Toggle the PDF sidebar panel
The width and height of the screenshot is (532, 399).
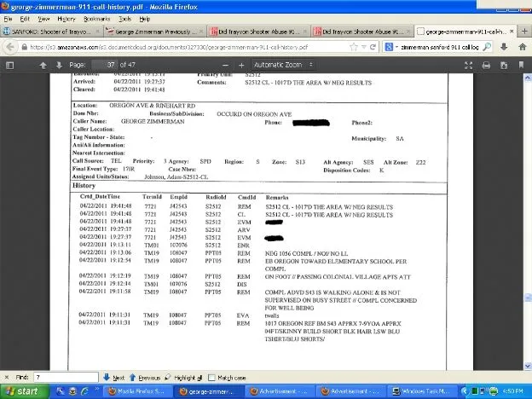(x=9, y=65)
